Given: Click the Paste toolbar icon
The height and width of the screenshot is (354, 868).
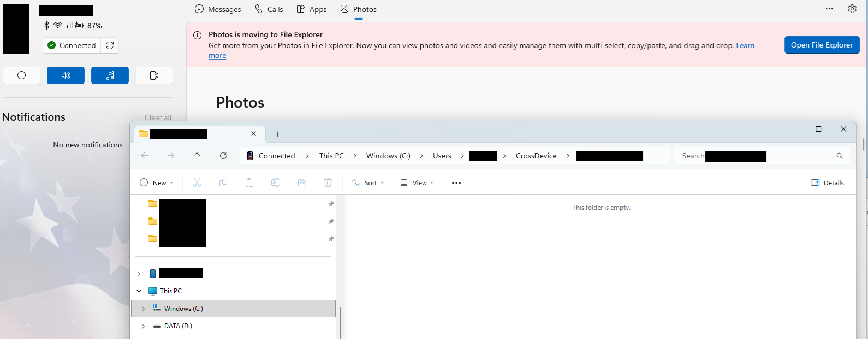Looking at the screenshot, I should click(249, 182).
